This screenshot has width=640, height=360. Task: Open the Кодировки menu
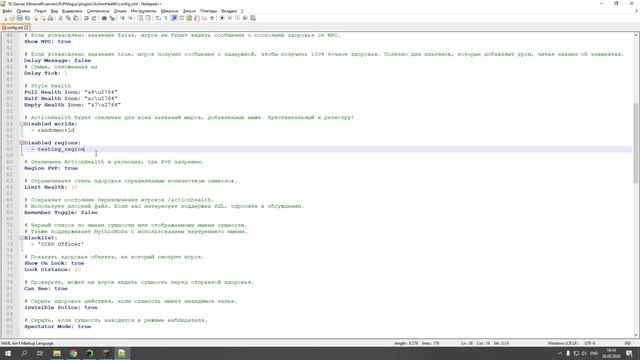72,11
